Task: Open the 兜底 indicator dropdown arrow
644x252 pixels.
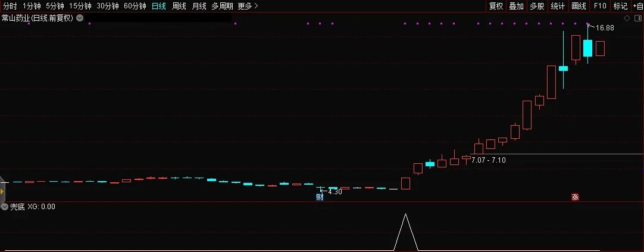Action: (x=5, y=206)
